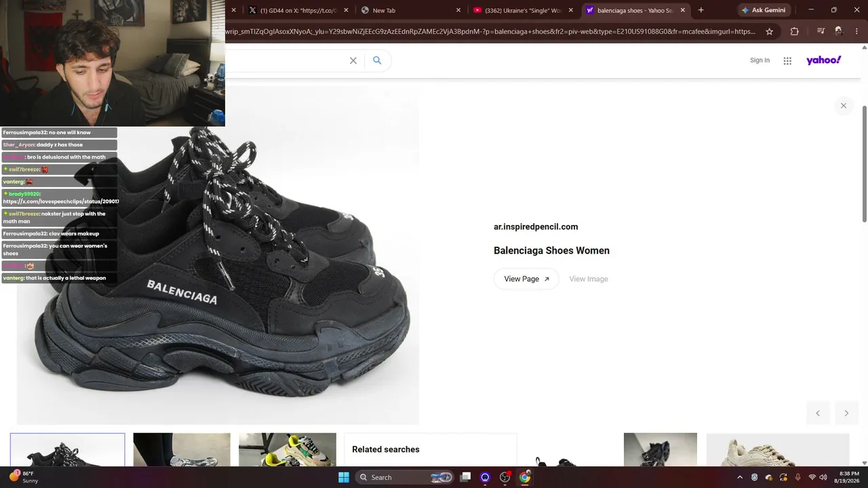The image size is (868, 488).
Task: Clear the Yahoo search box text
Action: point(353,60)
